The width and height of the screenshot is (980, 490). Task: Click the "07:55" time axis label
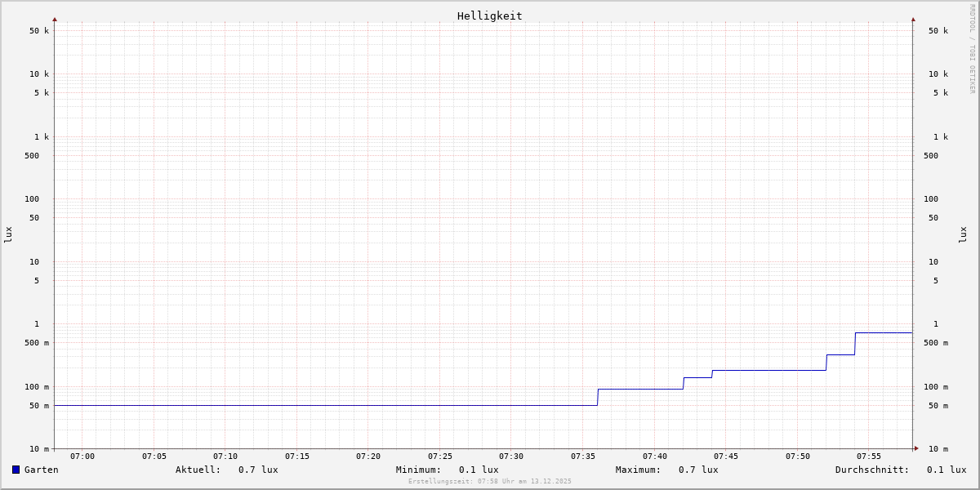coord(869,457)
